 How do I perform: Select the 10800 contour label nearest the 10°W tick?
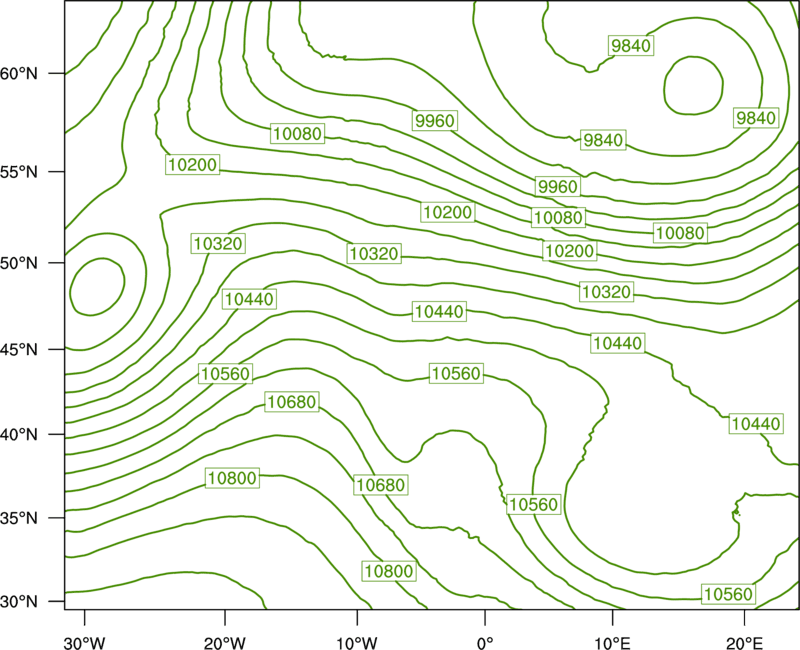coord(389,570)
